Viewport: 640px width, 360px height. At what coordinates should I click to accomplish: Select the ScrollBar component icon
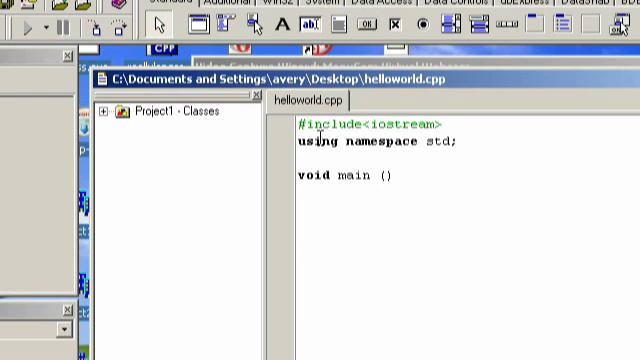[x=507, y=24]
